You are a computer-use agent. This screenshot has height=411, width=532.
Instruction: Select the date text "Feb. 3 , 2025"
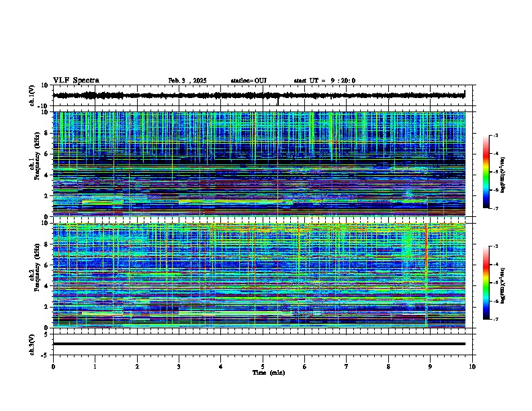point(187,81)
